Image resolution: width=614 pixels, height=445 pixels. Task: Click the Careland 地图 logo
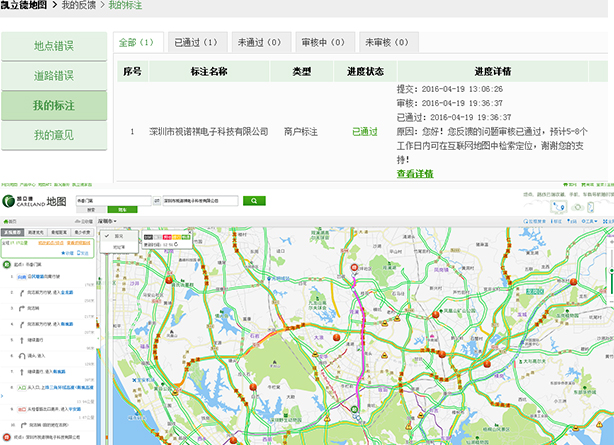point(34,201)
